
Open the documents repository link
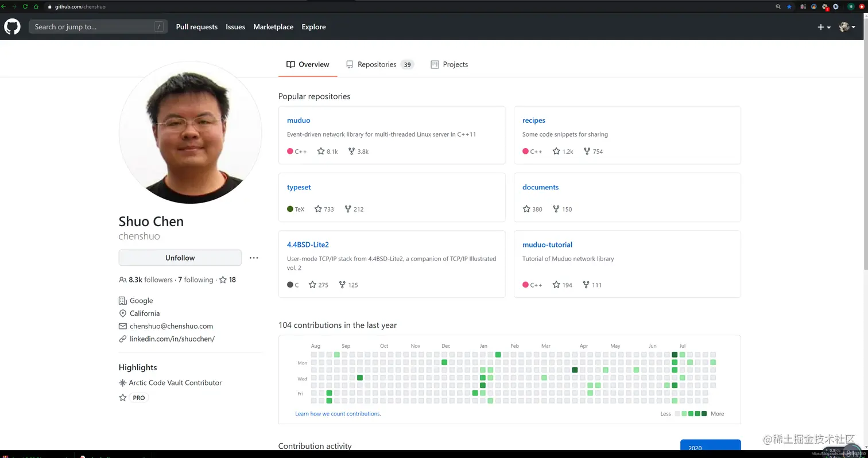(x=540, y=187)
